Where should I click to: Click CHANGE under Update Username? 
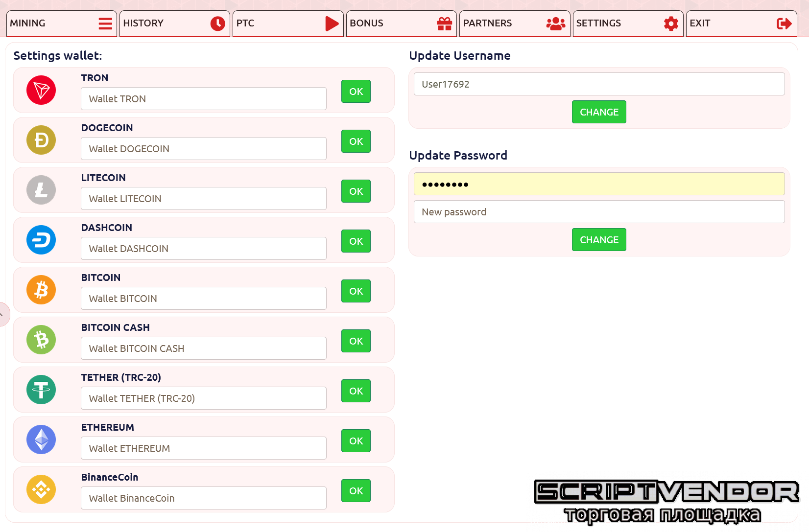599,112
